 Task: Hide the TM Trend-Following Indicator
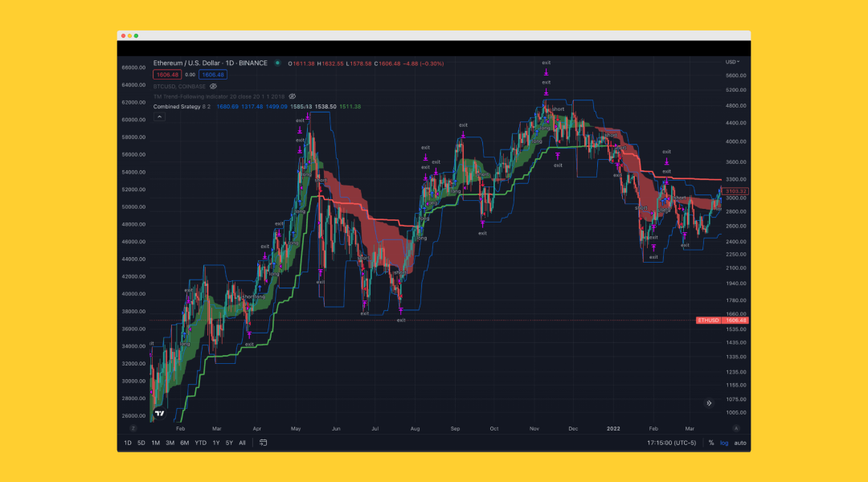tap(293, 96)
